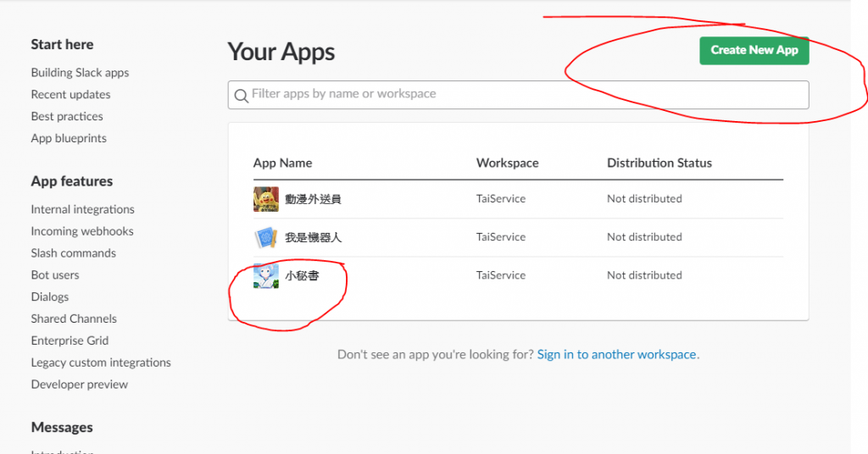Click TaiService in the 小秘書 row

[500, 274]
